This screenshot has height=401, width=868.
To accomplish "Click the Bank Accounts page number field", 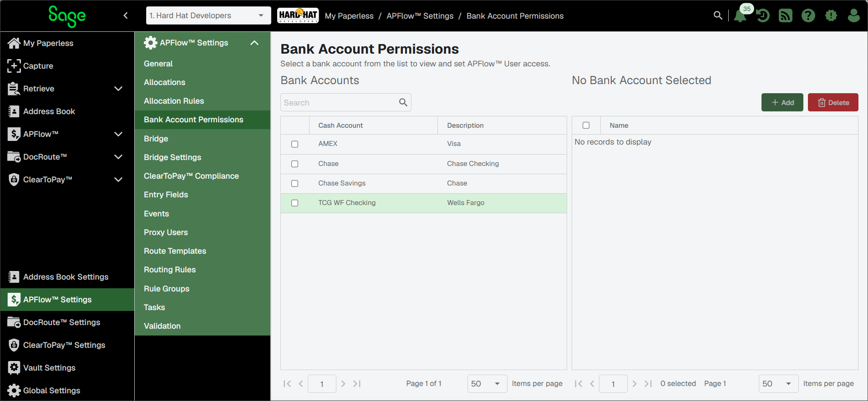I will pos(322,384).
